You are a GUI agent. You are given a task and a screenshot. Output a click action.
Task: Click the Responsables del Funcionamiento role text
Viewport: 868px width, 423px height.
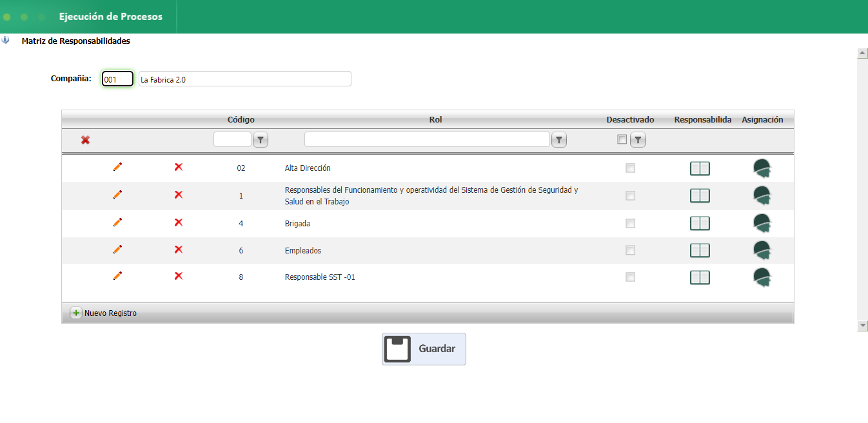tap(431, 196)
